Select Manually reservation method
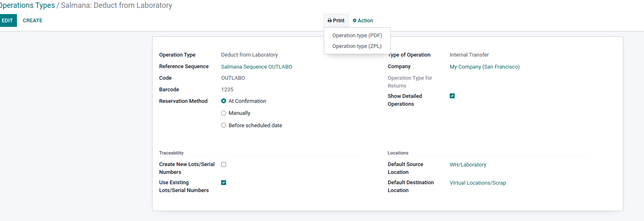 tap(224, 113)
